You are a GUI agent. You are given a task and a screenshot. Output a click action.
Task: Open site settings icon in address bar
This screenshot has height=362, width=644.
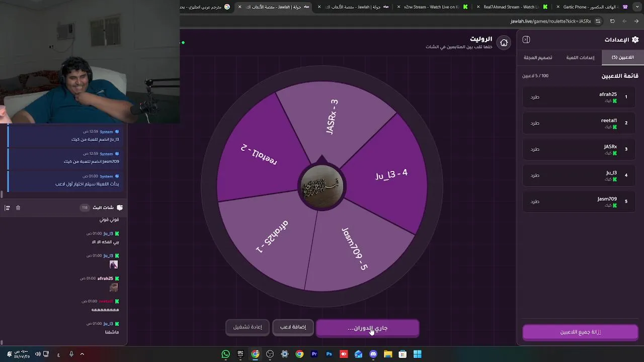point(598,21)
